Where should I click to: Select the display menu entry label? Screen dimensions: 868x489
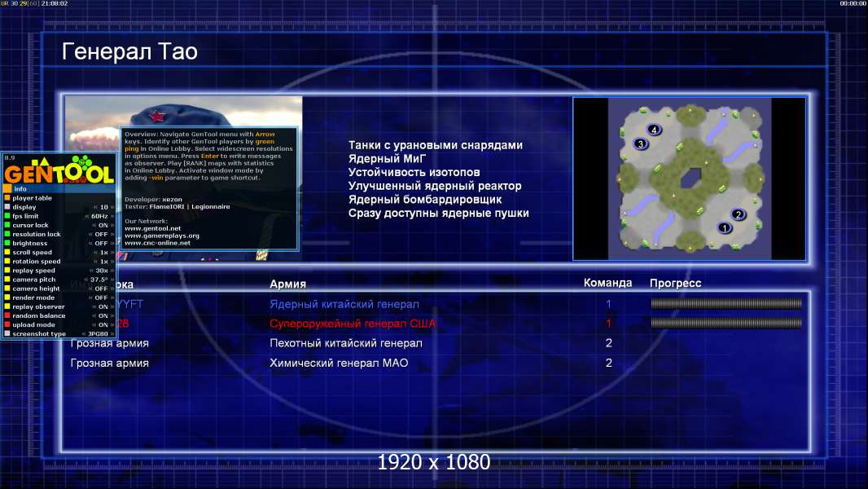tap(24, 207)
